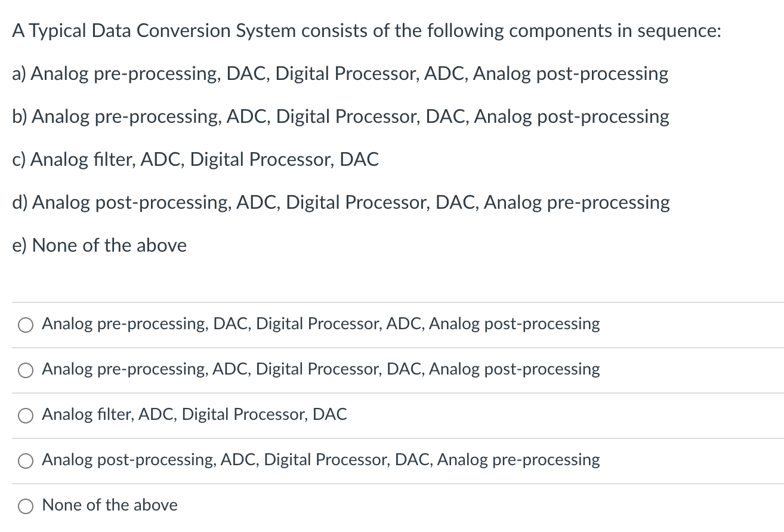
Task: Select the radio button for 'Analog pre-processing, DAC, Digital Processor, ADC, Analog post-processing'
Action: tap(25, 325)
